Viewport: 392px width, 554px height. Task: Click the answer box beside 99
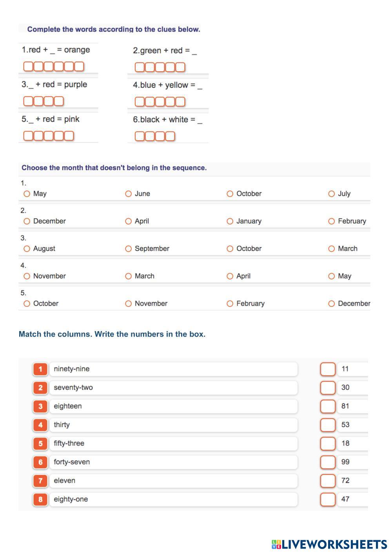[328, 462]
